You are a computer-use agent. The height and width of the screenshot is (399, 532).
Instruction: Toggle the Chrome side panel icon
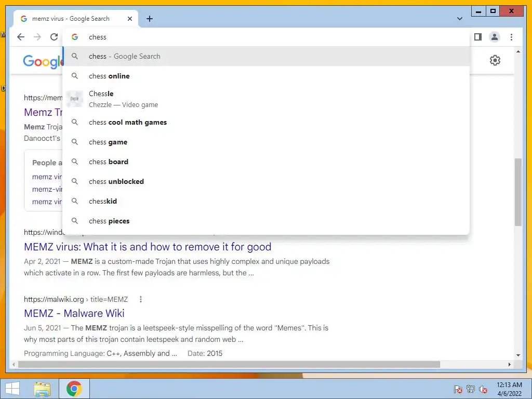tap(478, 37)
